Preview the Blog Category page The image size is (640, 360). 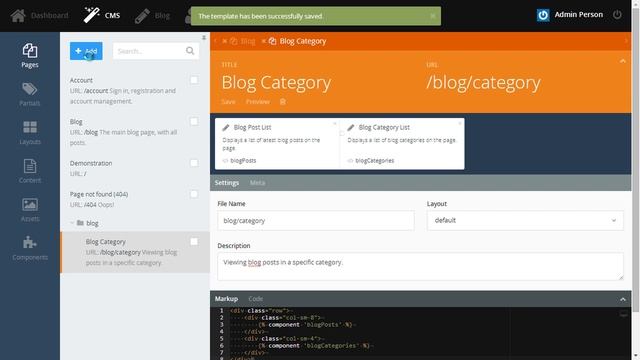pos(258,102)
